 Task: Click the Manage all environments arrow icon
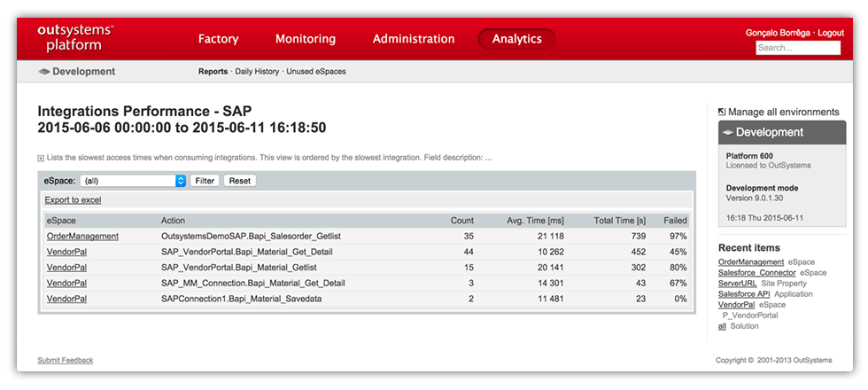coord(721,112)
